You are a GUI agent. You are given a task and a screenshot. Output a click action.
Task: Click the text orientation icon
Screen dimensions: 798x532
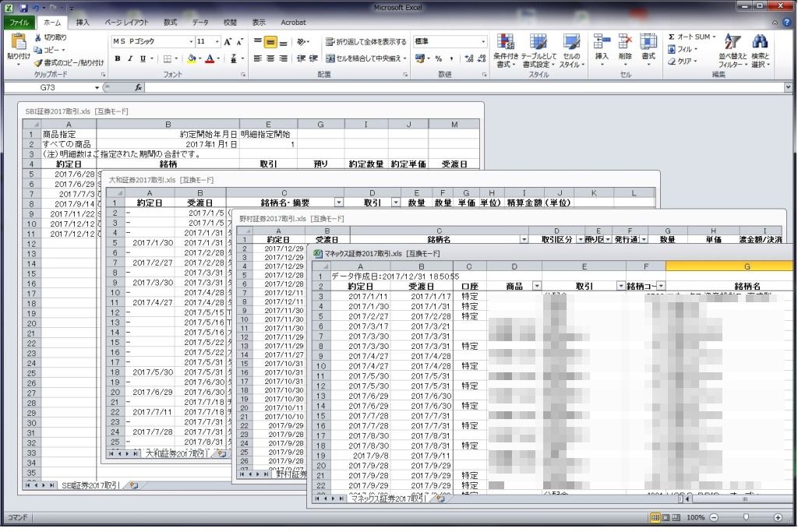coord(302,42)
